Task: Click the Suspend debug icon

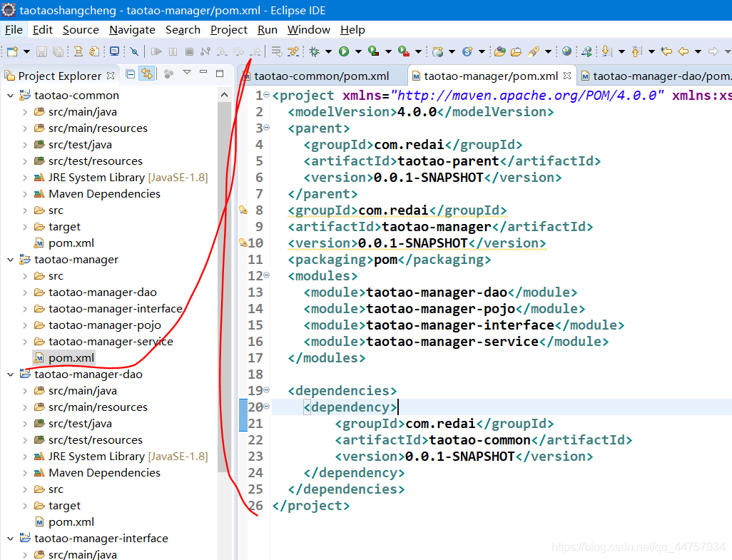Action: (173, 51)
